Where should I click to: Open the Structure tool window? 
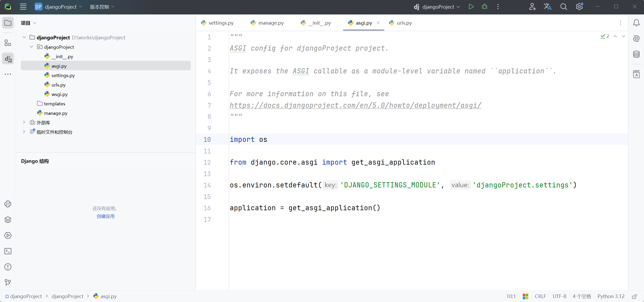8,43
